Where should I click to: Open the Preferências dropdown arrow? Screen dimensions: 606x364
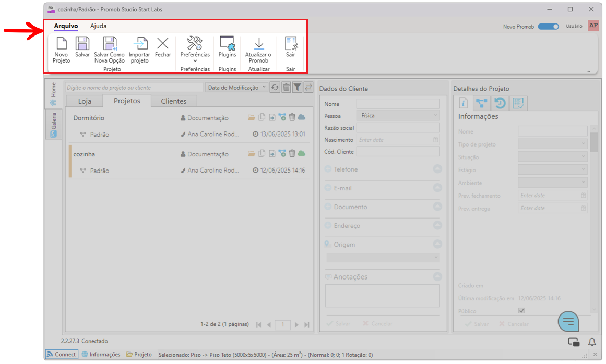(x=195, y=61)
